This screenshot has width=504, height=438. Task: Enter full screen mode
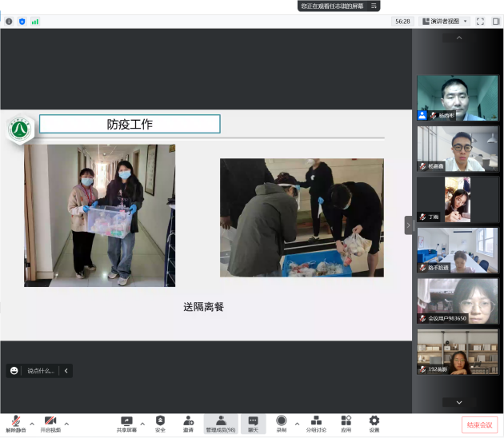click(480, 22)
